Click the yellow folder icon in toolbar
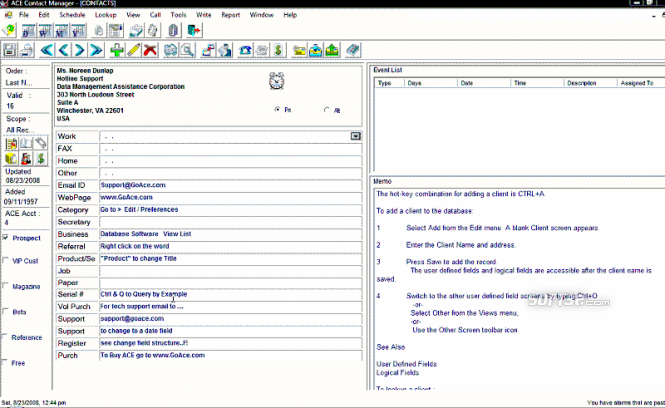The width and height of the screenshot is (665, 408). [299, 50]
